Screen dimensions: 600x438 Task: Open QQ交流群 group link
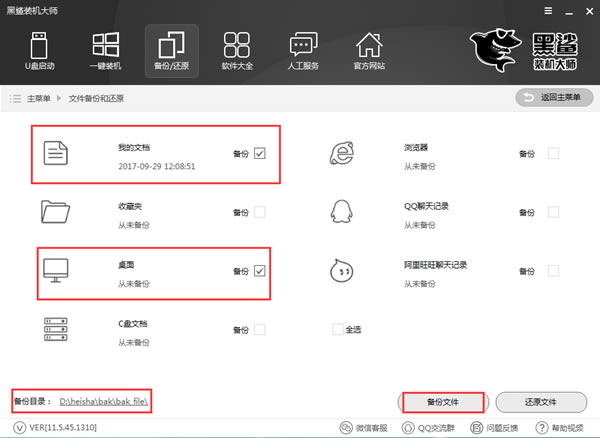click(x=428, y=428)
